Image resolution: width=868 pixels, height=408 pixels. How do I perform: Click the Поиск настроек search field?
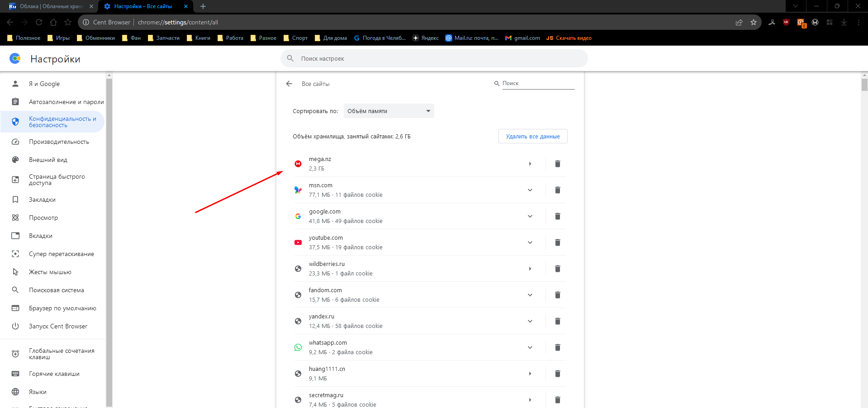(x=434, y=58)
